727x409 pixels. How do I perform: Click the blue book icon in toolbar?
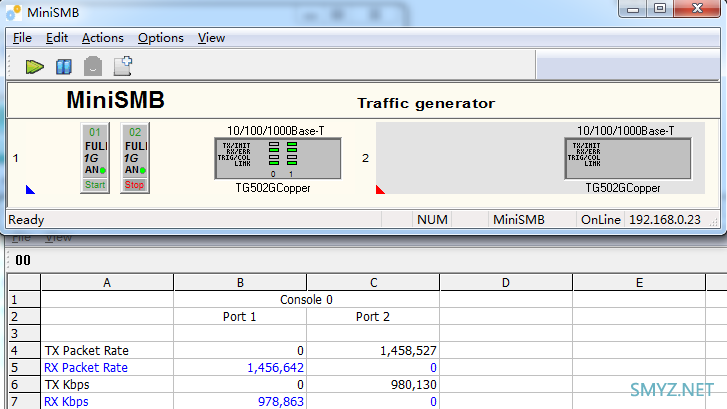click(64, 67)
